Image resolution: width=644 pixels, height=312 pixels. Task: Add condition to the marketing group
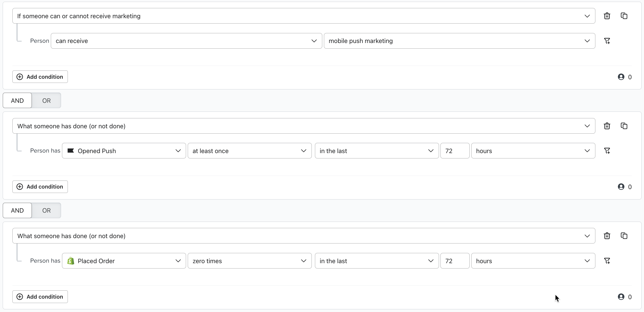point(40,77)
